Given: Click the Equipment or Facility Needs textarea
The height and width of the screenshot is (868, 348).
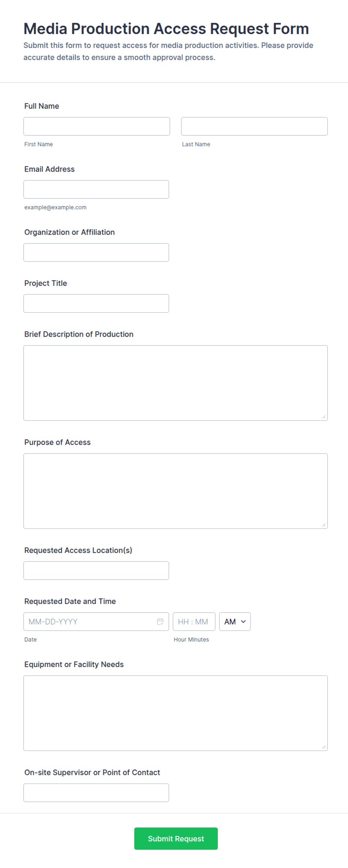Looking at the screenshot, I should click(175, 713).
